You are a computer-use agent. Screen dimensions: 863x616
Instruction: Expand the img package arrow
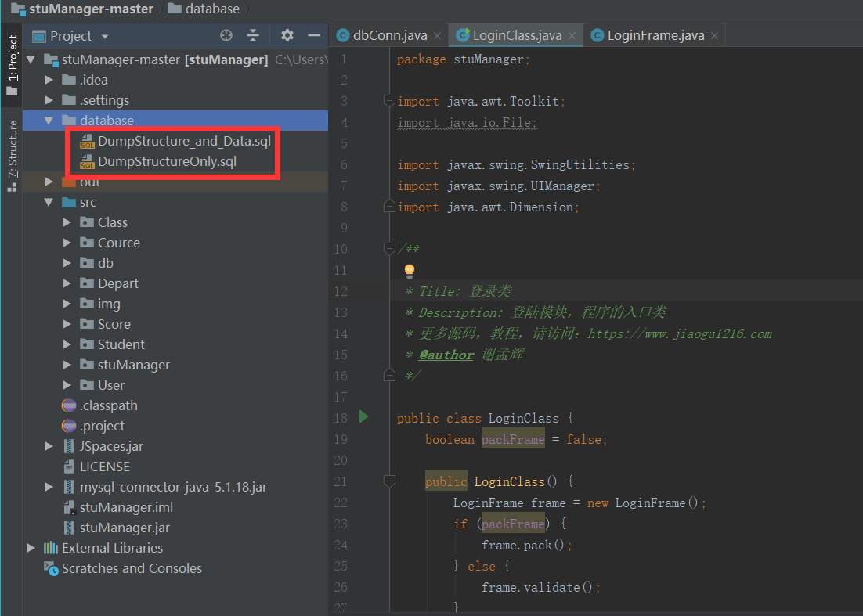[x=67, y=304]
